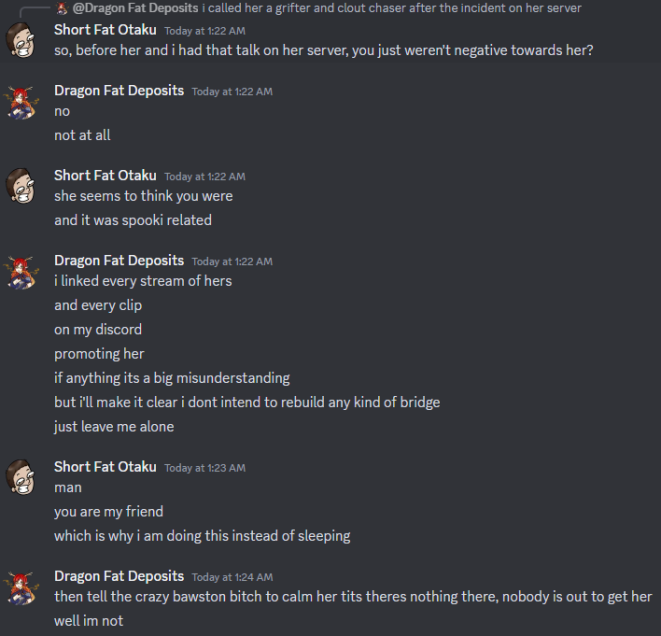Click timestamp 'Today at 1:23 AM'
661x636 pixels.
point(205,468)
